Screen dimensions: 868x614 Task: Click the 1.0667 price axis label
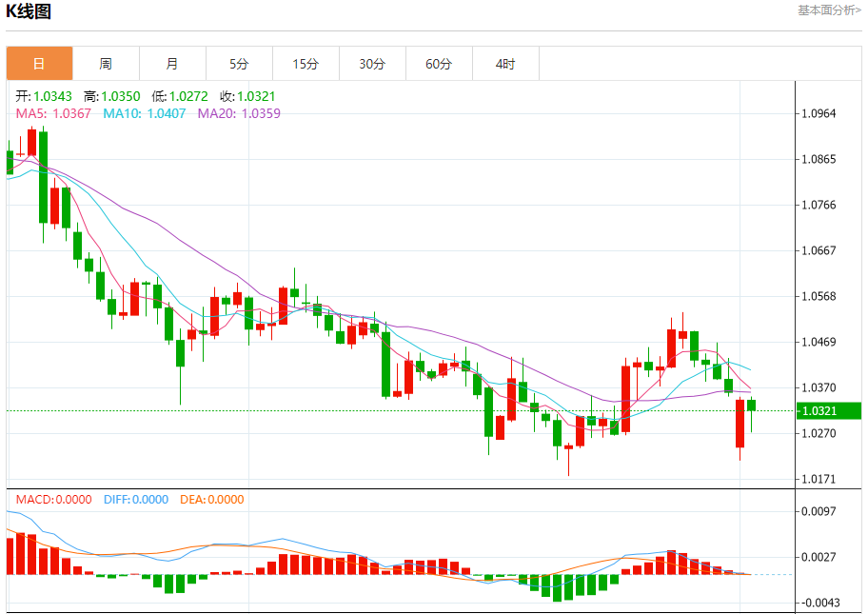(x=819, y=250)
